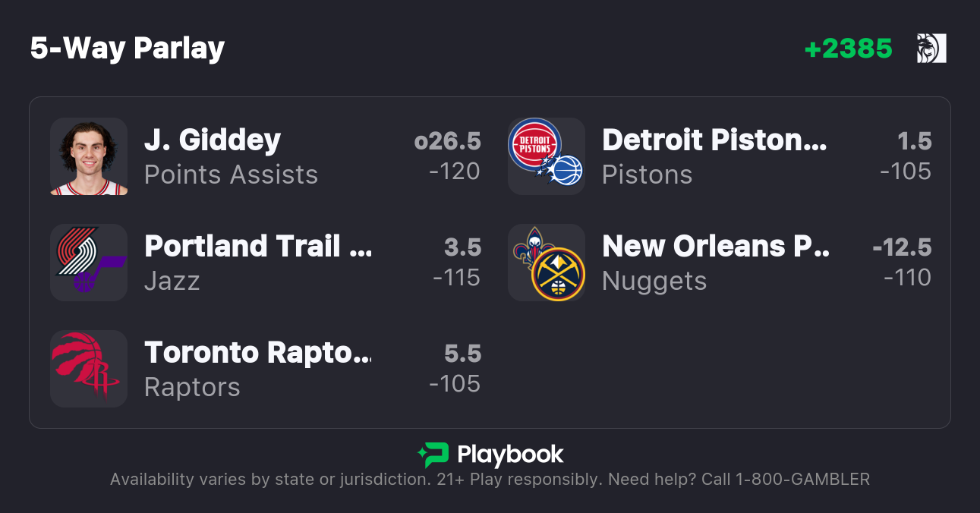
Task: Click the Portland Trail Blazers leg title
Action: 258,247
